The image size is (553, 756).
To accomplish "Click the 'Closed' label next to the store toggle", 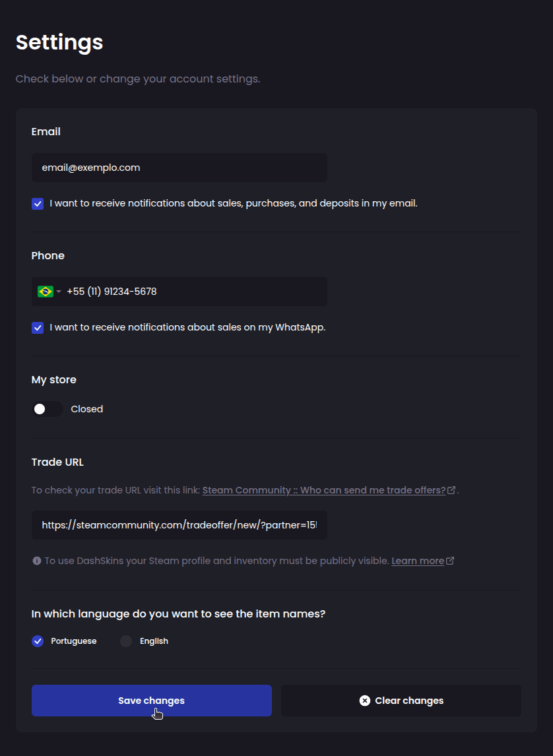I will coord(87,409).
